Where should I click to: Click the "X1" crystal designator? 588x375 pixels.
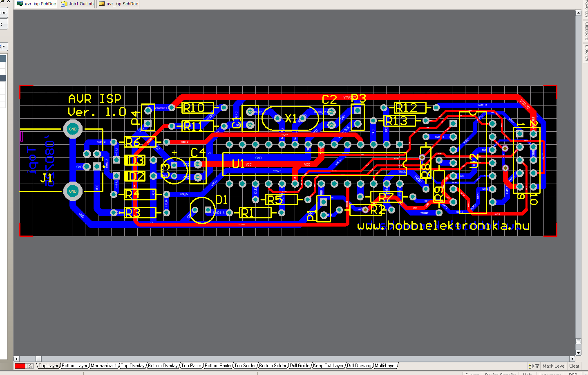tap(291, 119)
